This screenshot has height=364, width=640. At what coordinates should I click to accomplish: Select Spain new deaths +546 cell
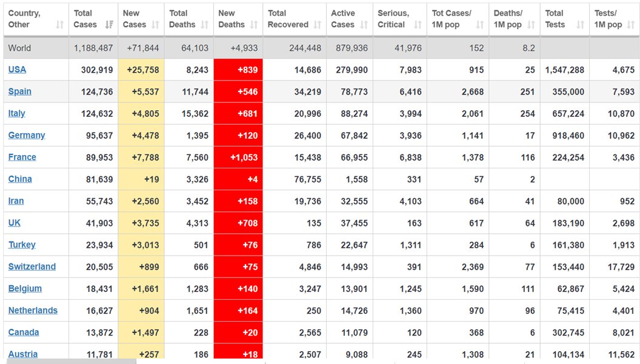click(x=238, y=92)
